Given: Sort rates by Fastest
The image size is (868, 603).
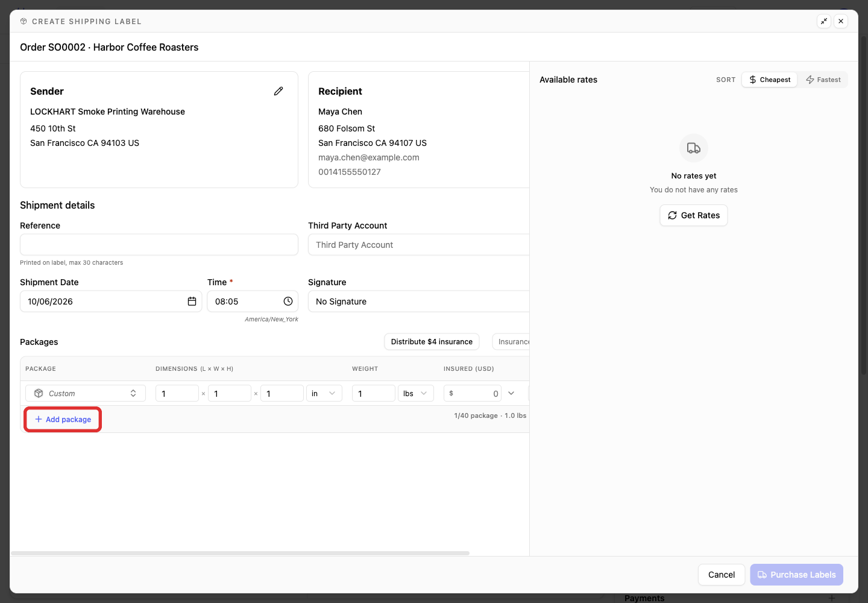Looking at the screenshot, I should coord(823,80).
